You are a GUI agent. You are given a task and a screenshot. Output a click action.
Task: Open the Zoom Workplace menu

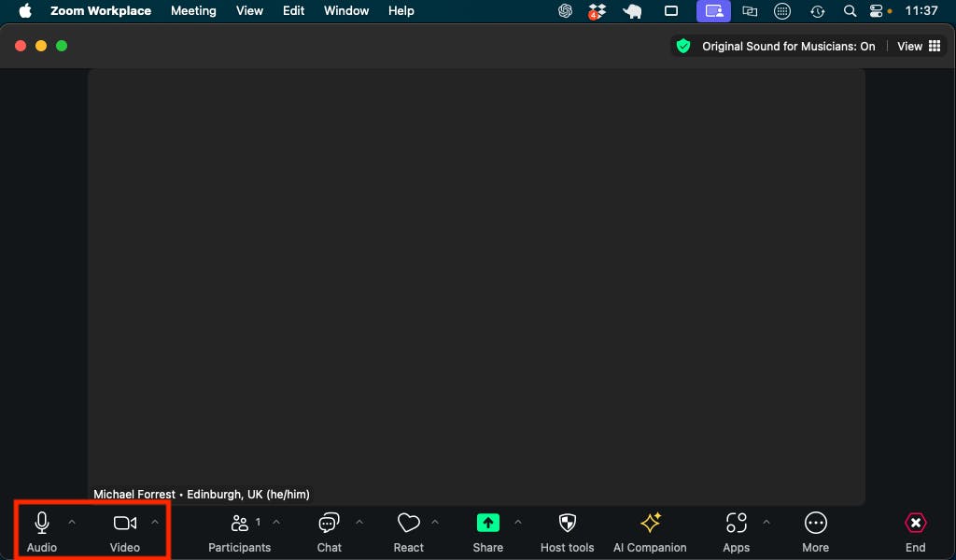101,11
